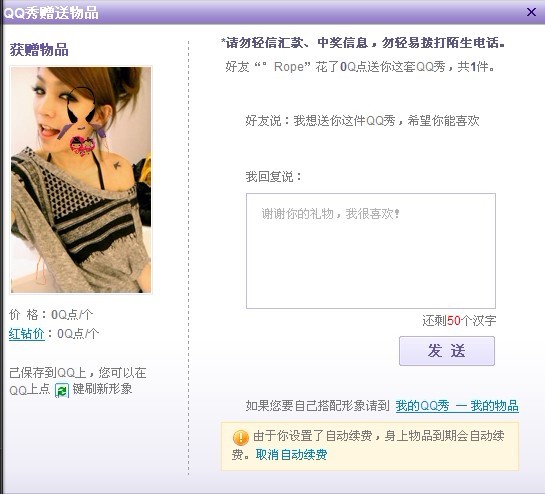Open the 红钻价 link
This screenshot has width=545, height=494.
(27, 334)
